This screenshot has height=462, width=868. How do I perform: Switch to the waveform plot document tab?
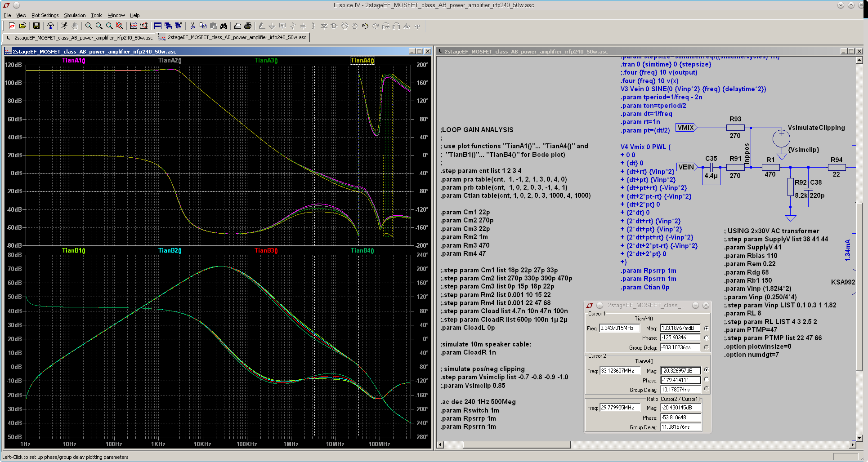233,38
